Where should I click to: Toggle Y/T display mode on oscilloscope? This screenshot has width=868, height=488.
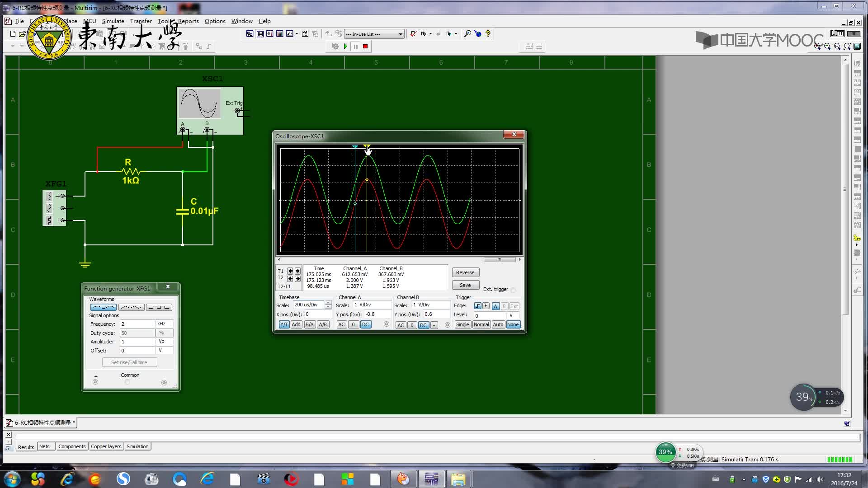click(x=284, y=324)
